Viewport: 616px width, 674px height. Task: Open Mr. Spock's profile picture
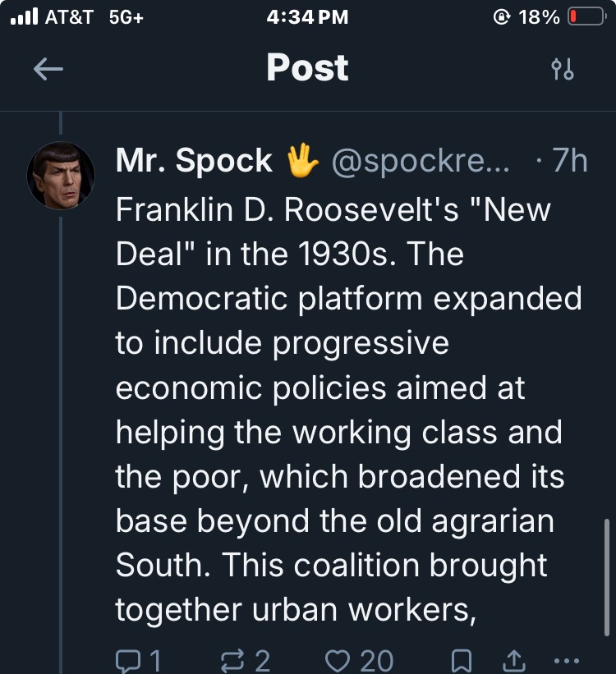[x=61, y=176]
